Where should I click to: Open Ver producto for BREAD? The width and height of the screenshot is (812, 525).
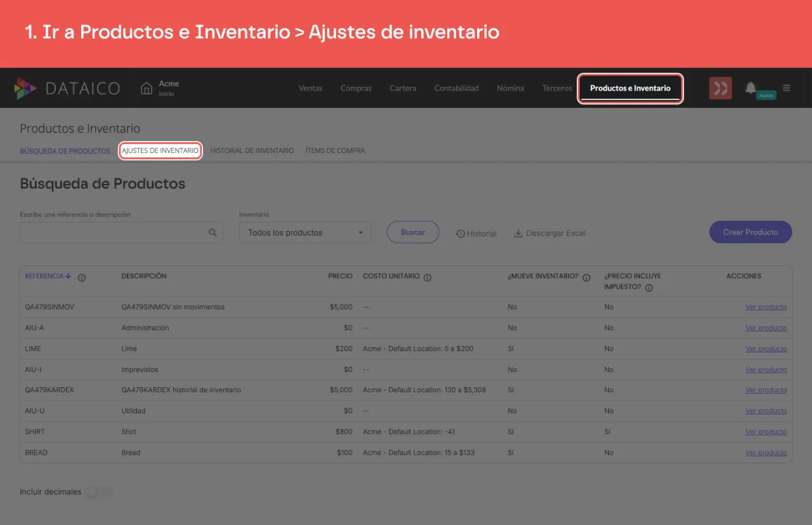[766, 453]
